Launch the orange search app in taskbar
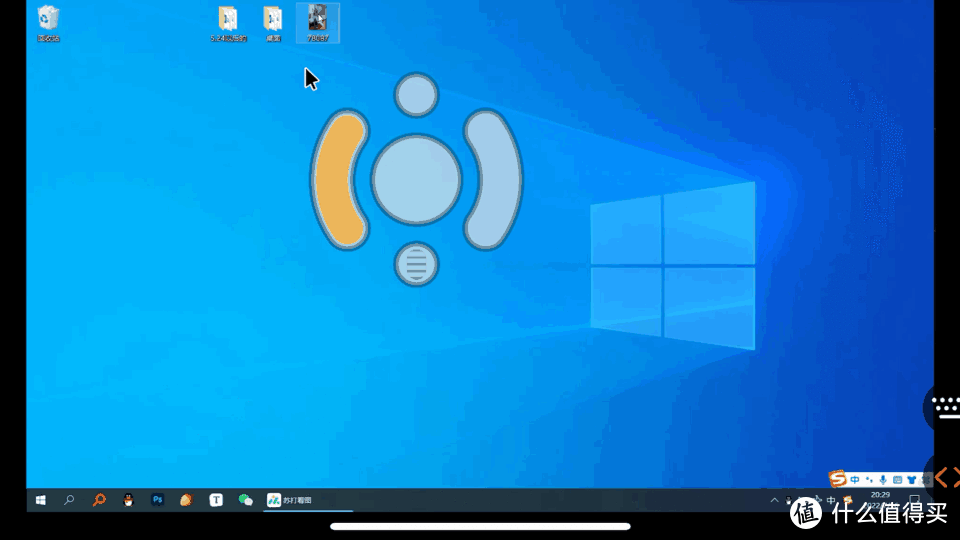This screenshot has width=960, height=540. click(99, 500)
